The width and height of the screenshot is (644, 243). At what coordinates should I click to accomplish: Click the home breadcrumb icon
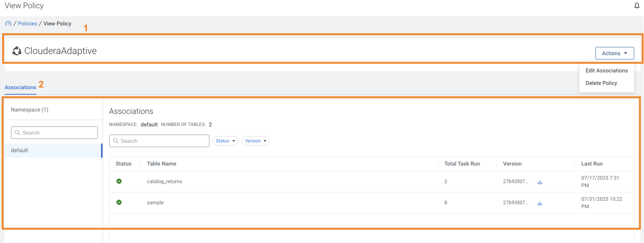8,23
